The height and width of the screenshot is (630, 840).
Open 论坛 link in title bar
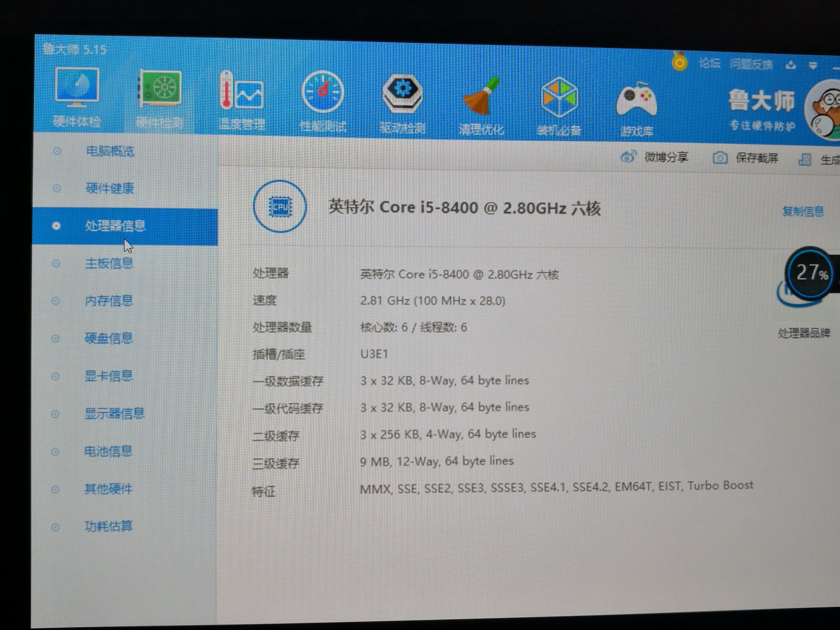pos(709,63)
